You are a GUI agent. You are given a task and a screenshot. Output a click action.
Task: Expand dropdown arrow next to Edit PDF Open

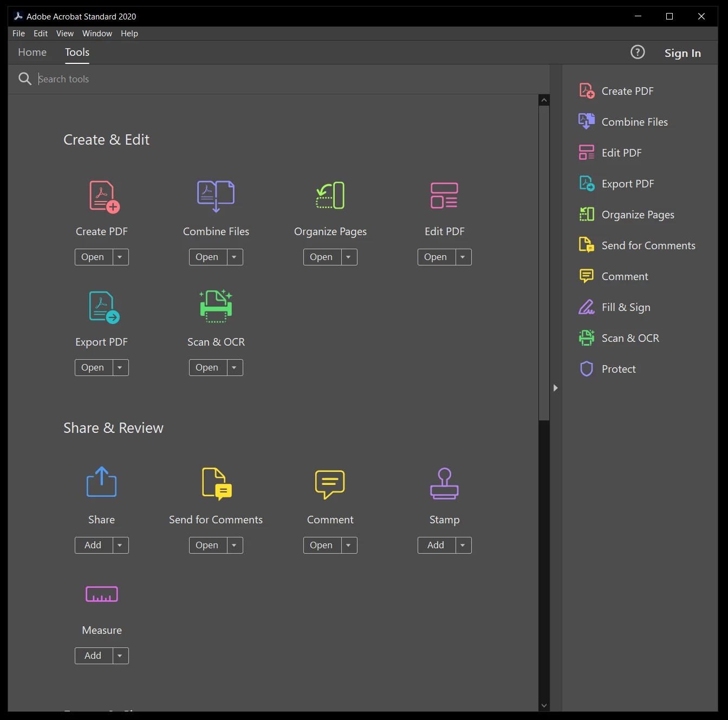(463, 257)
